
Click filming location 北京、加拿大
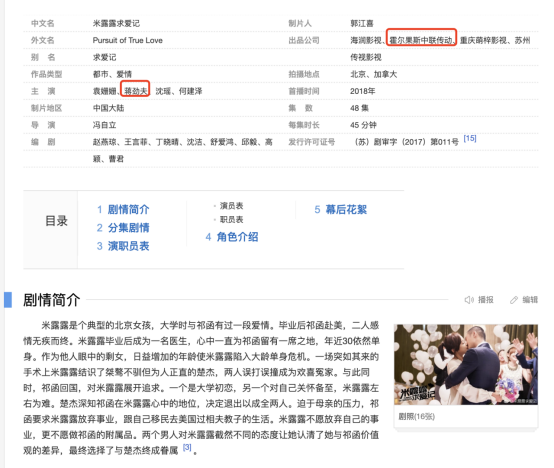click(x=373, y=74)
